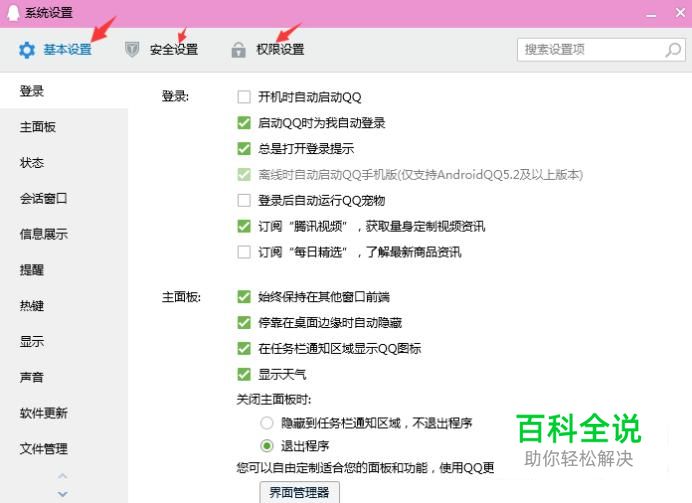Click the shield icon for security settings
Image resolution: width=692 pixels, height=503 pixels.
(x=132, y=49)
